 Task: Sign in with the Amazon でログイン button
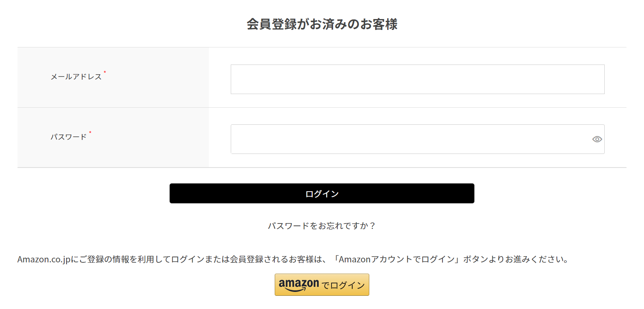(322, 285)
